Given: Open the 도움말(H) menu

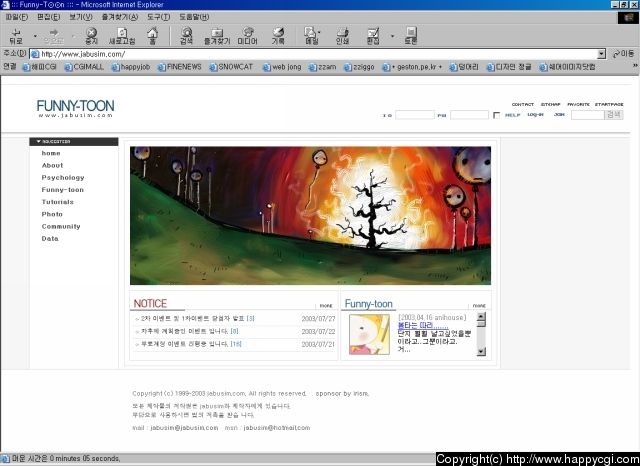Looking at the screenshot, I should pyautogui.click(x=194, y=17).
